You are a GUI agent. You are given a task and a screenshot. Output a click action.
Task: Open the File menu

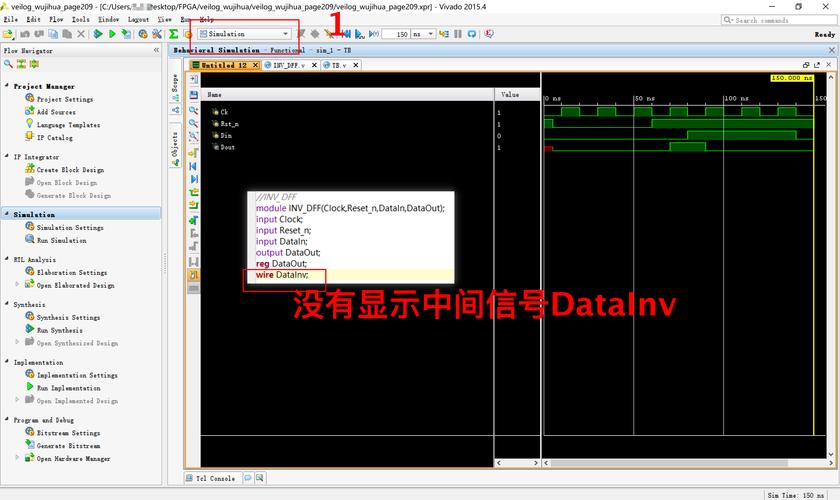(x=11, y=19)
